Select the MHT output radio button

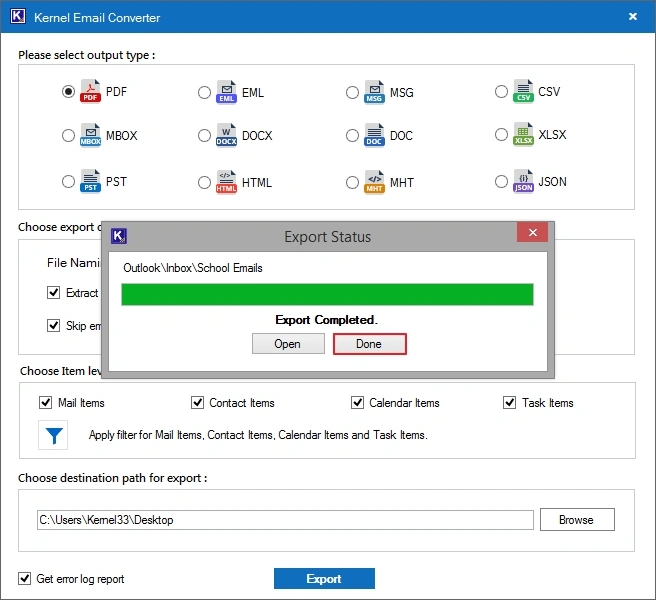[x=352, y=182]
